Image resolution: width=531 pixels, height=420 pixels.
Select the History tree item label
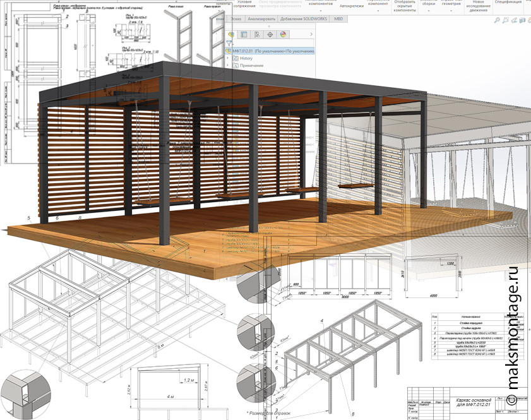246,58
